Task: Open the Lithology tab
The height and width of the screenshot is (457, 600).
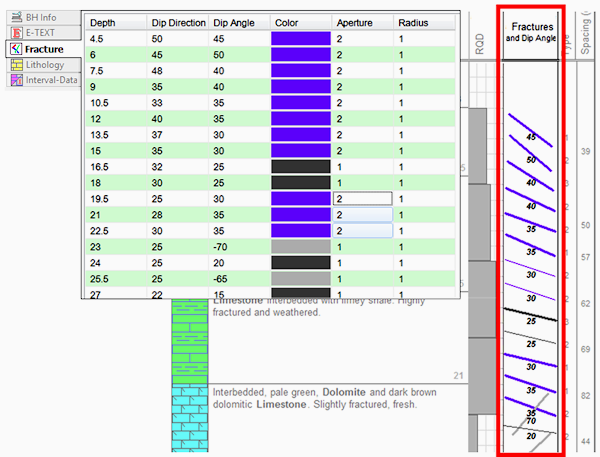Action: pos(42,64)
